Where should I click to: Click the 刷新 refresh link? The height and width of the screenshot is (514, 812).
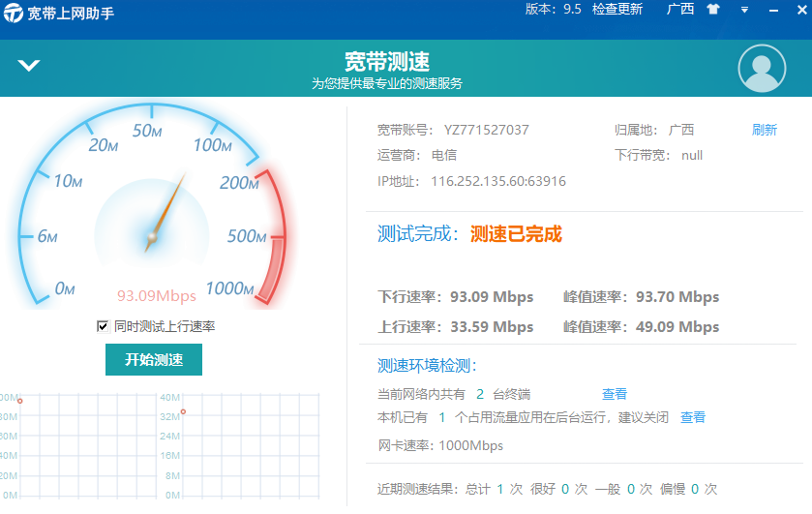(764, 130)
